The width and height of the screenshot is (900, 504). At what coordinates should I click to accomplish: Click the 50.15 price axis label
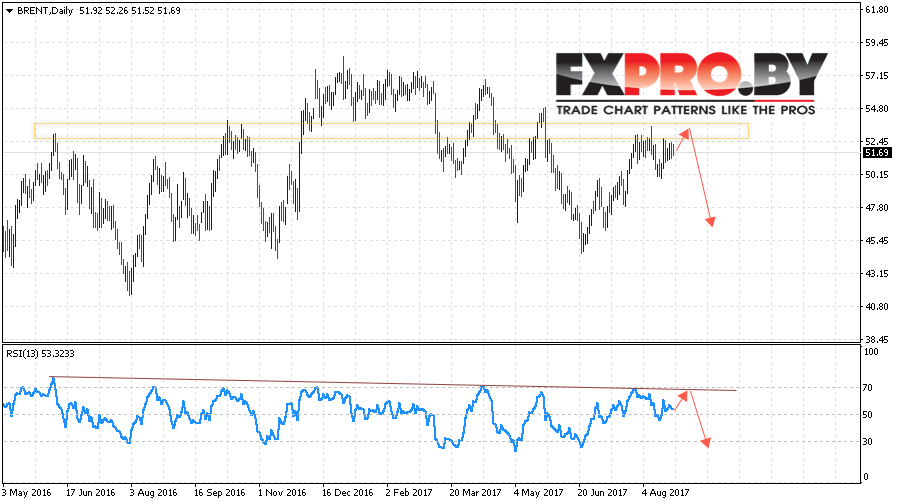[x=876, y=175]
